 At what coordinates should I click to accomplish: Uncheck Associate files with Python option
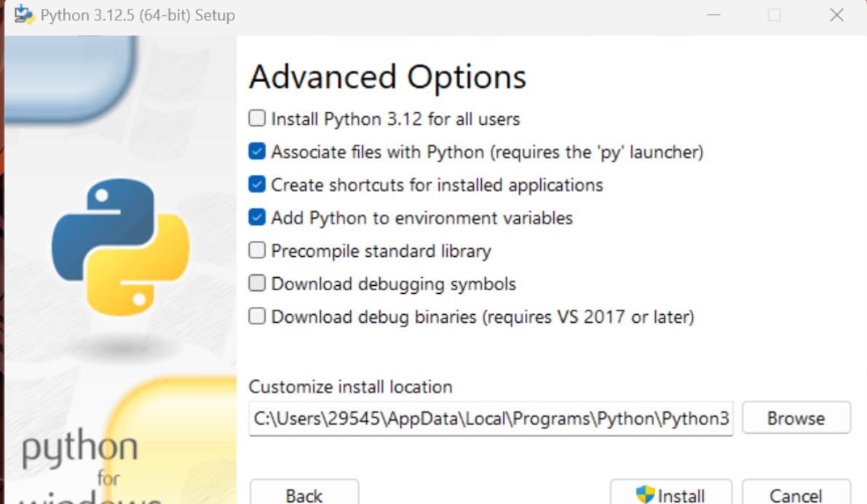257,152
